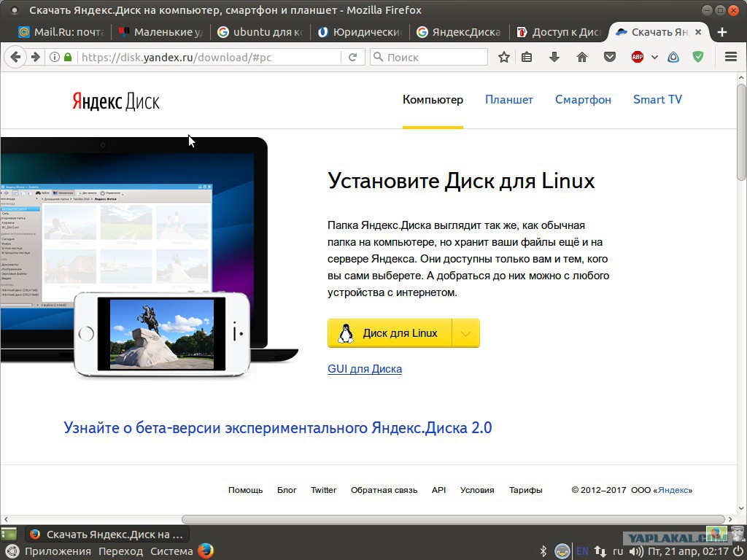Viewport: 747px width, 560px height.
Task: Expand the yellow button's dropdown chevron
Action: 465,333
